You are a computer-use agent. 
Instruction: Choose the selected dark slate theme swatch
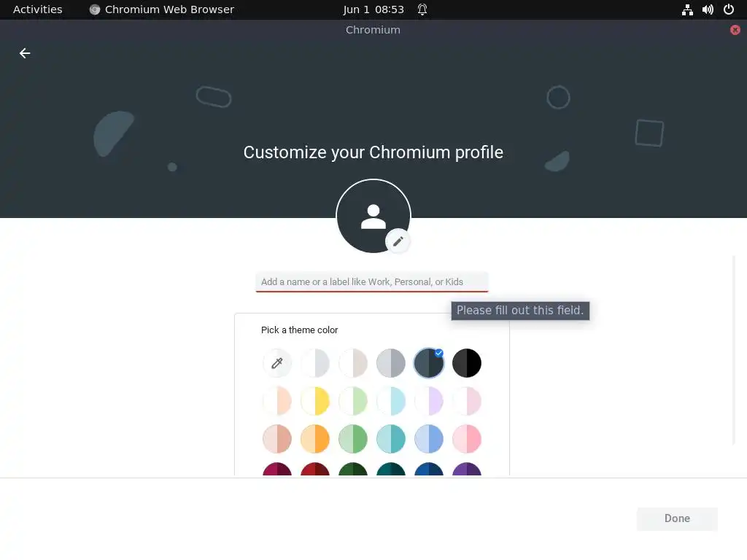click(429, 363)
